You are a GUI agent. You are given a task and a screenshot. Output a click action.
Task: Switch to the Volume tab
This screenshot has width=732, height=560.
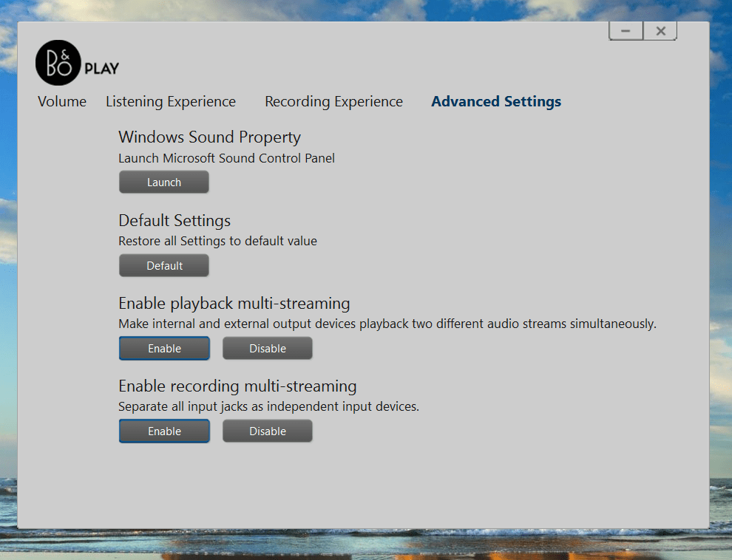[x=61, y=101]
